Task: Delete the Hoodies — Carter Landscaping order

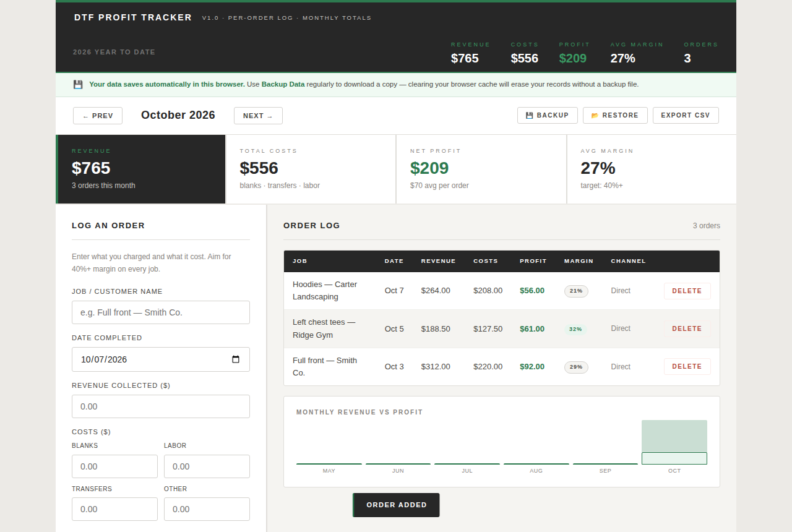Action: point(687,291)
